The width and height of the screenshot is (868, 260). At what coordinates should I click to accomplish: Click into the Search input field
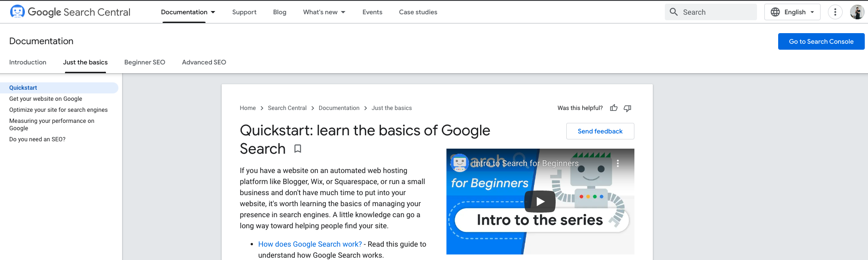716,12
